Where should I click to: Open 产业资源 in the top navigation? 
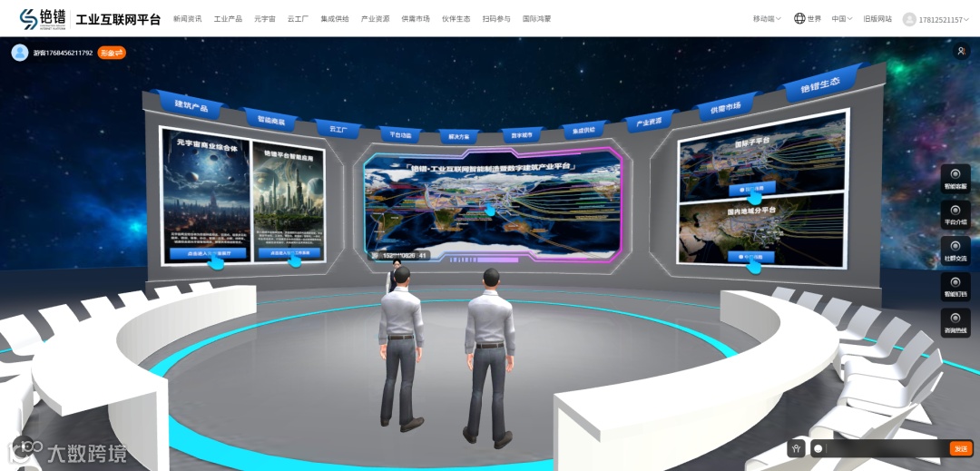tap(376, 19)
